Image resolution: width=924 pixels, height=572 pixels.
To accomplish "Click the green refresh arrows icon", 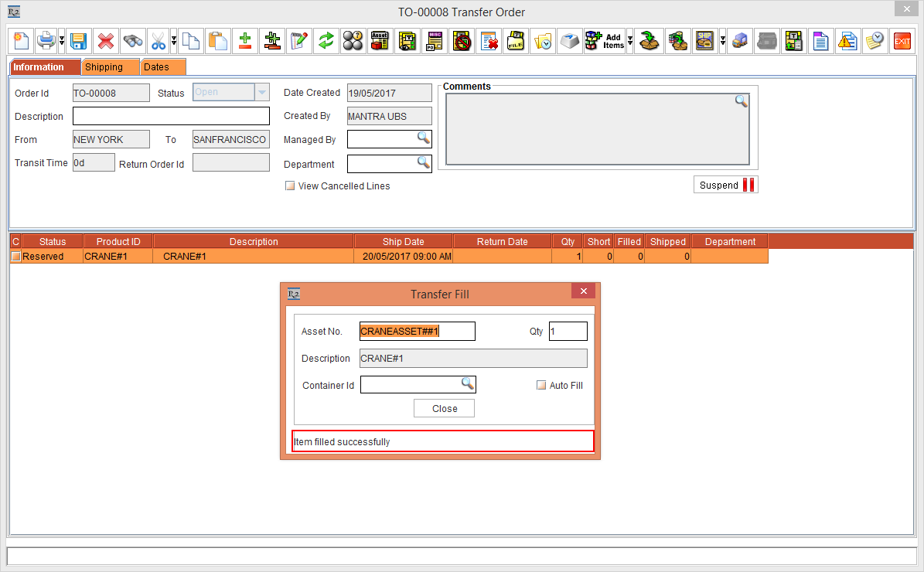I will 326,41.
